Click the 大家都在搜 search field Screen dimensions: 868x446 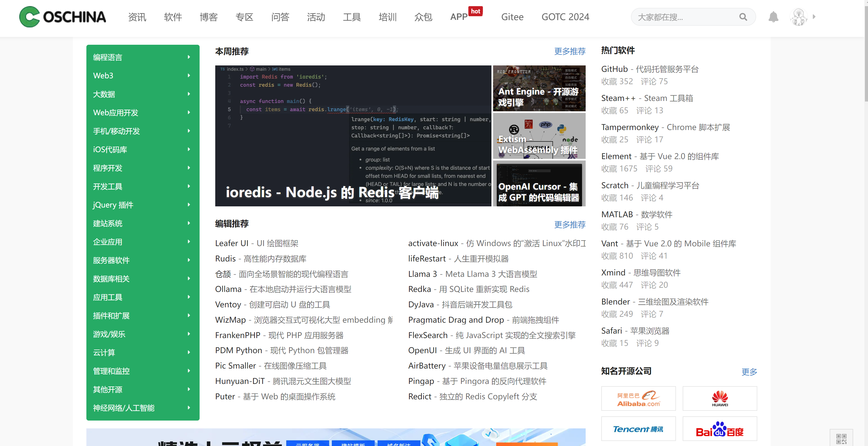pyautogui.click(x=684, y=17)
